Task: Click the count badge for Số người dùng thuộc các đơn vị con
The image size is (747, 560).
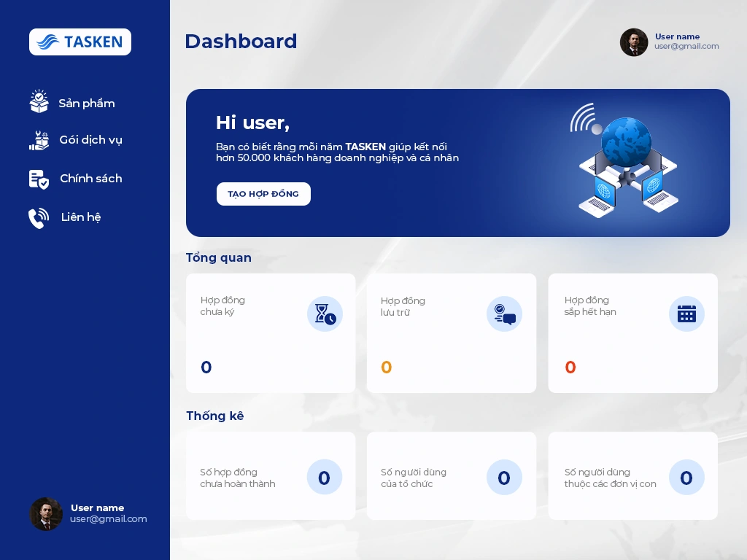Action: point(686,477)
